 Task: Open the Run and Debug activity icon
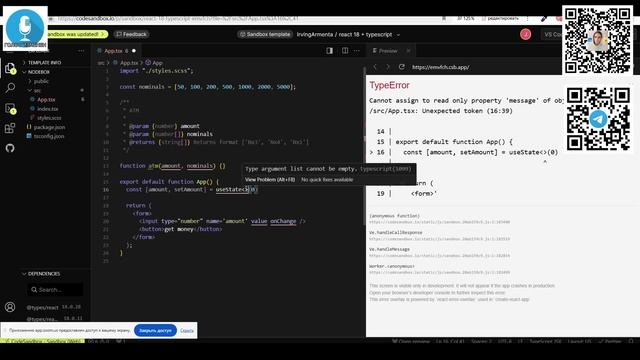[x=10, y=108]
